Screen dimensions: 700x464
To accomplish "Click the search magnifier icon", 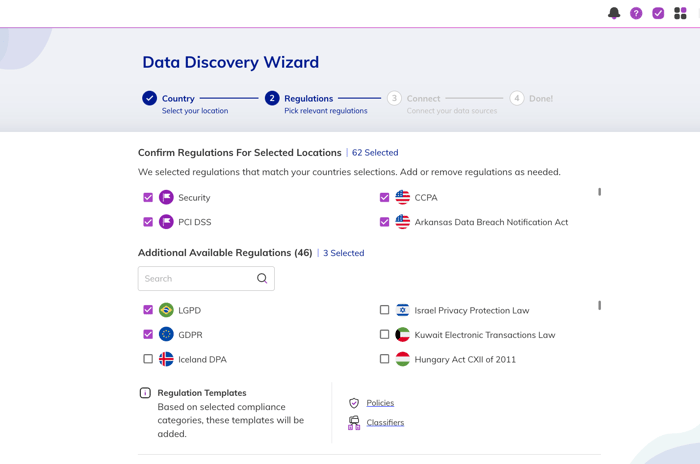I will [x=262, y=278].
